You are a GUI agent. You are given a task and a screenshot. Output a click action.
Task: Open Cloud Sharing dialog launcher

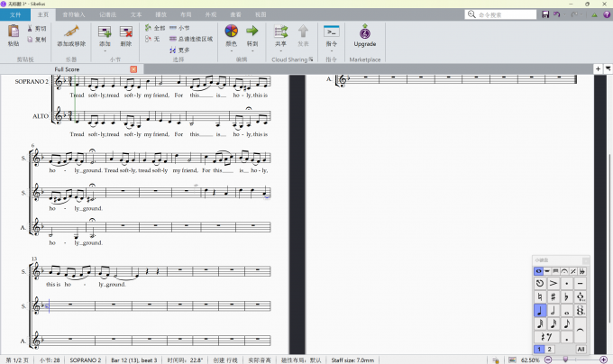[311, 59]
